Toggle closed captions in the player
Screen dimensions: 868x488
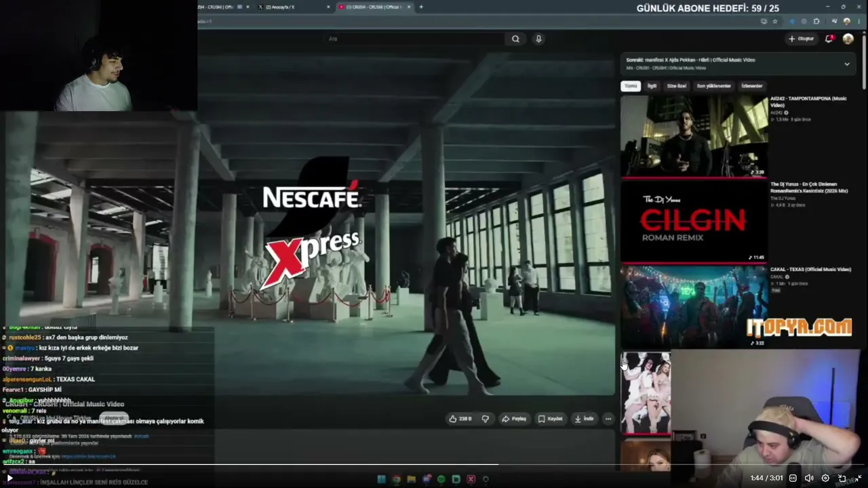coord(793,478)
